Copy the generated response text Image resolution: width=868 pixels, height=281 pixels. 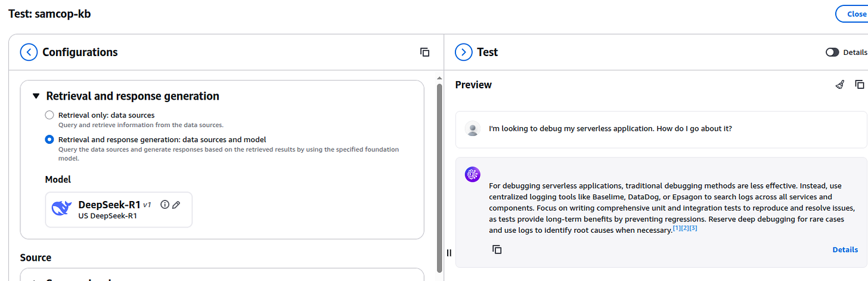point(497,249)
